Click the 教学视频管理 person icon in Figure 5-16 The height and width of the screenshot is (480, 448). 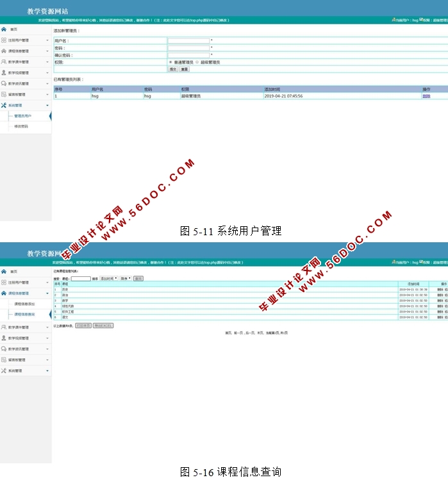pyautogui.click(x=4, y=338)
